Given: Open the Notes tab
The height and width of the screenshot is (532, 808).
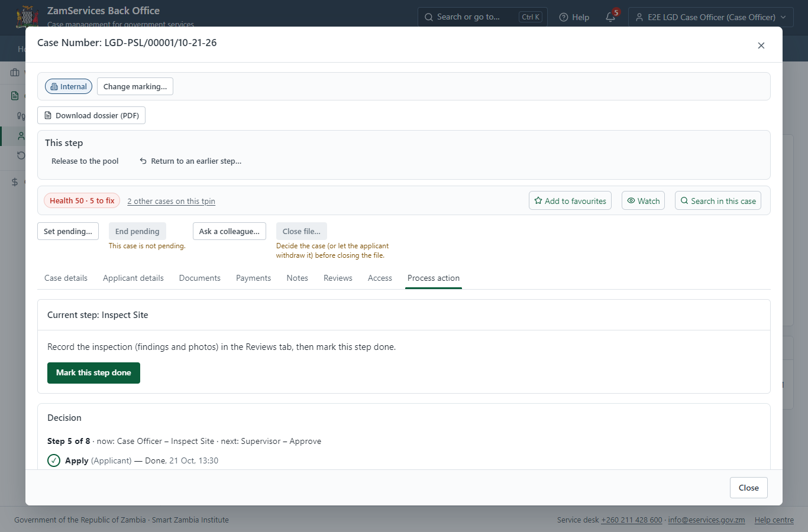Looking at the screenshot, I should pyautogui.click(x=298, y=278).
